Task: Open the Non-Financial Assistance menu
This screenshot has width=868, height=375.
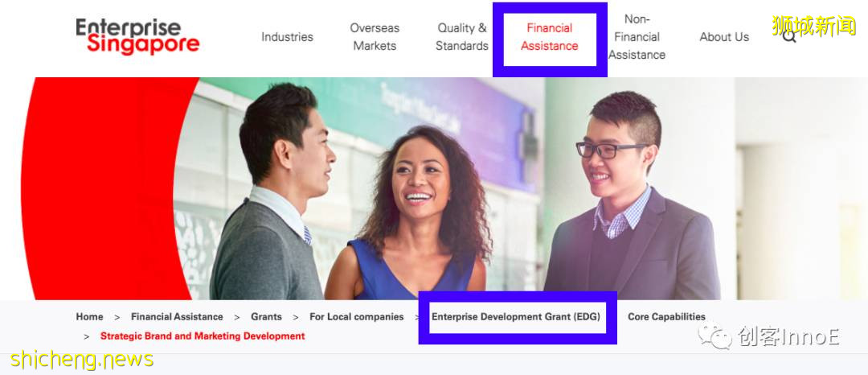Action: point(637,37)
